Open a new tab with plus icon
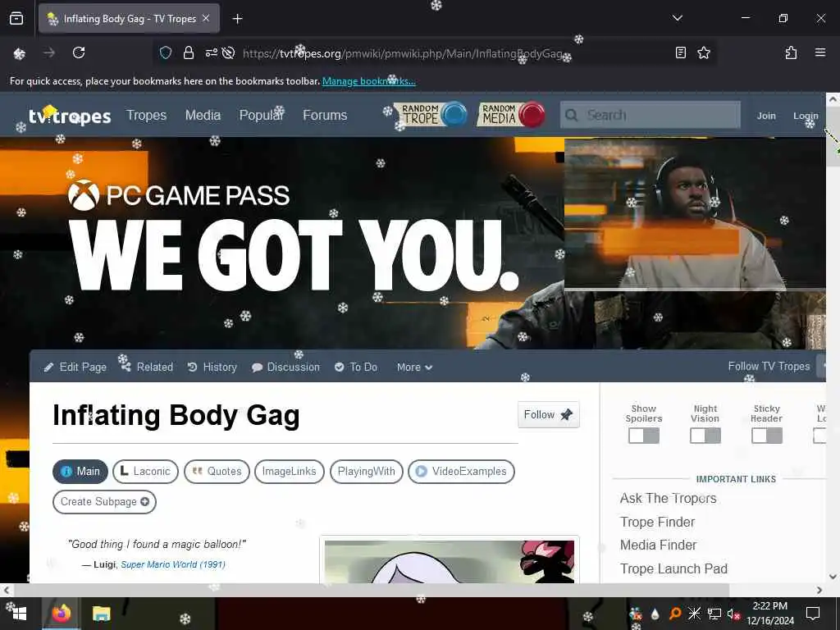840x630 pixels. click(x=237, y=19)
